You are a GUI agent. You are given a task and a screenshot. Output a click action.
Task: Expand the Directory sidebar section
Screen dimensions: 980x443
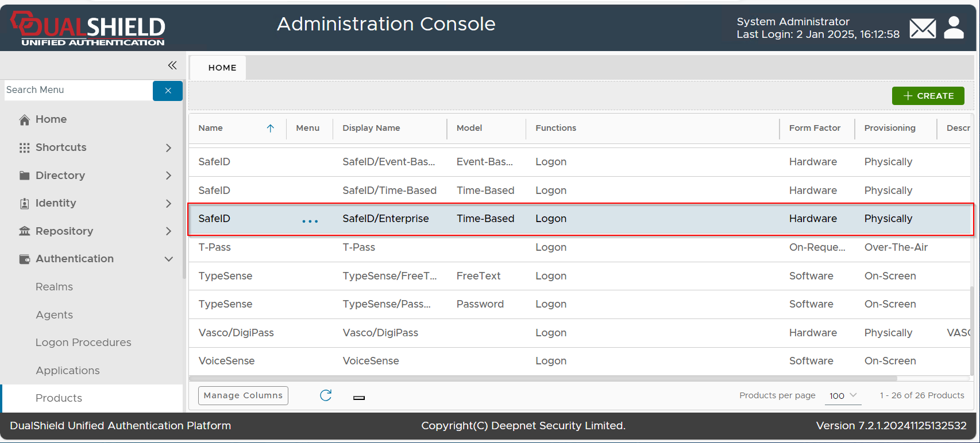click(x=168, y=176)
